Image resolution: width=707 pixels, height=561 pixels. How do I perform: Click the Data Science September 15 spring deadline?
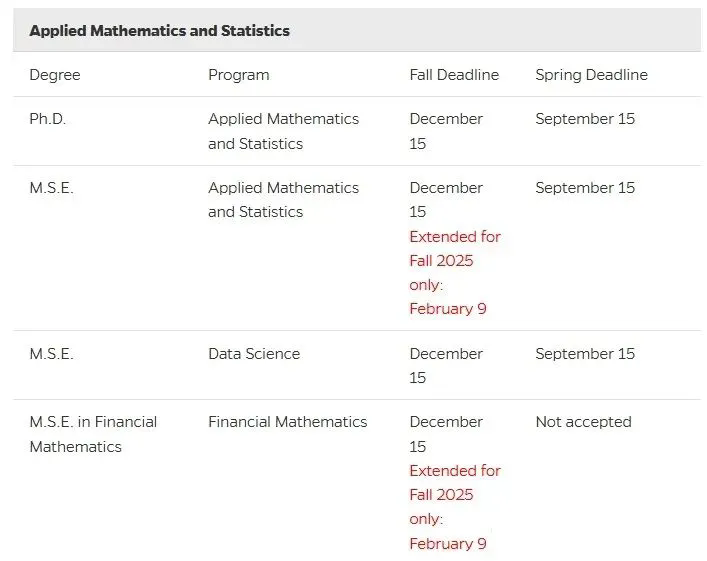coord(585,354)
